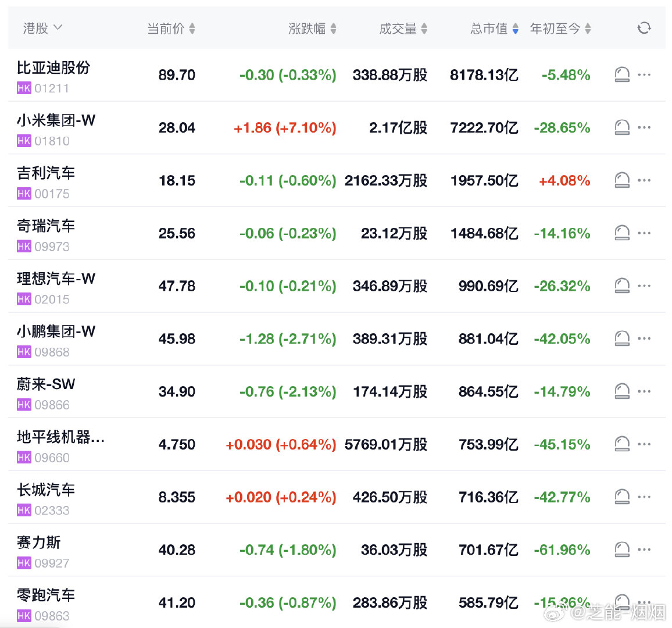Select volume 2162.33万股
Image resolution: width=672 pixels, height=628 pixels.
tap(386, 180)
